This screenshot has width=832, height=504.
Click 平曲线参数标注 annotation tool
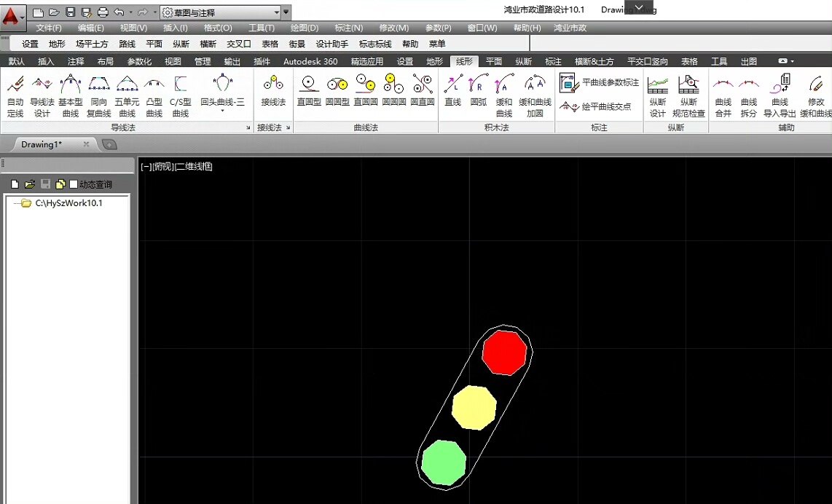(x=599, y=83)
